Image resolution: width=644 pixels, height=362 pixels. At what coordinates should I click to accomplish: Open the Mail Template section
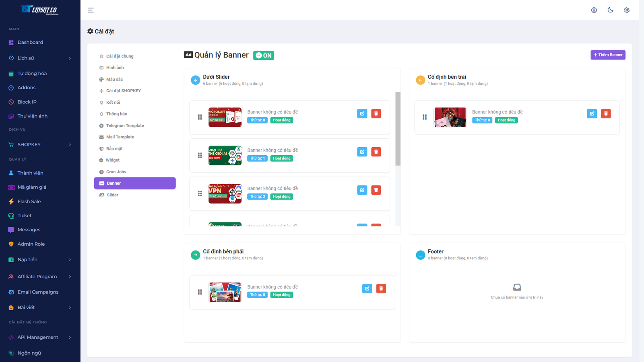[120, 137]
